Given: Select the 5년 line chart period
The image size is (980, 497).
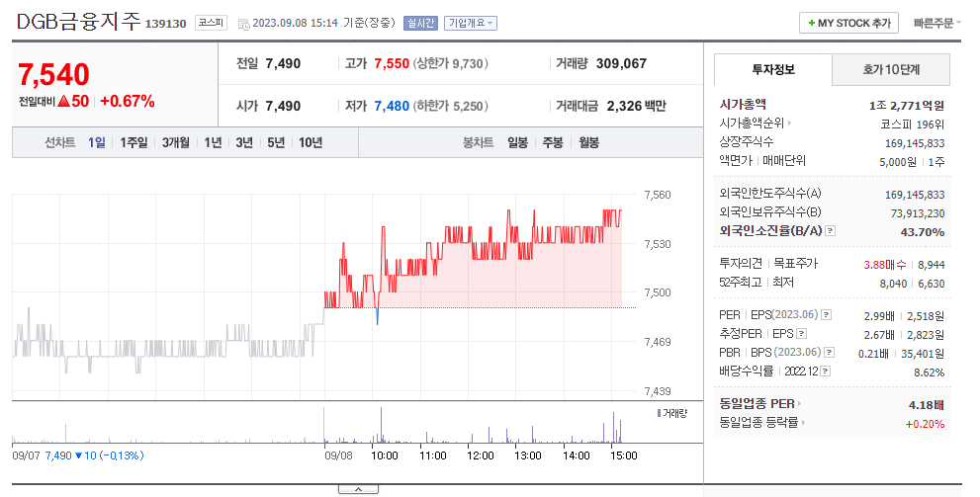Looking at the screenshot, I should tap(276, 143).
